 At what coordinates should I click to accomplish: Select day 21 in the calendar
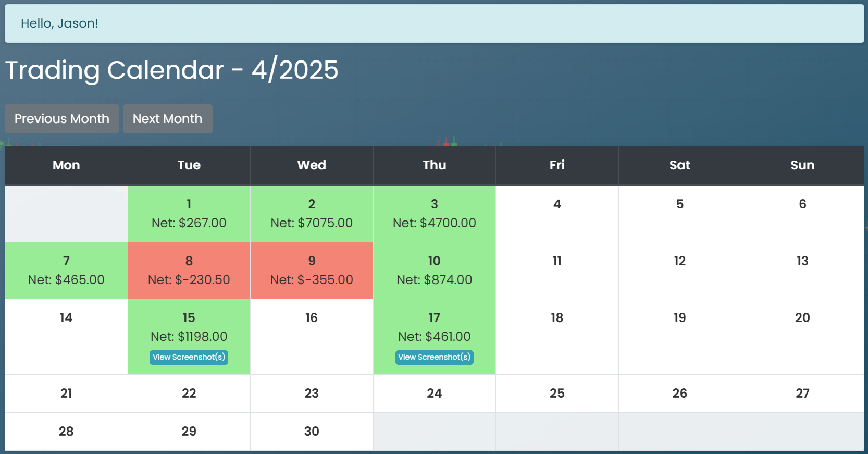(66, 394)
